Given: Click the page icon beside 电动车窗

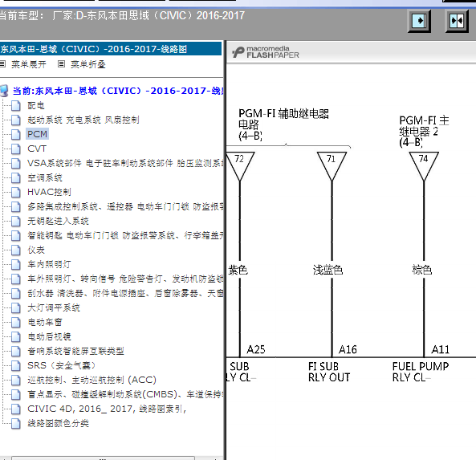Looking at the screenshot, I should (x=16, y=323).
